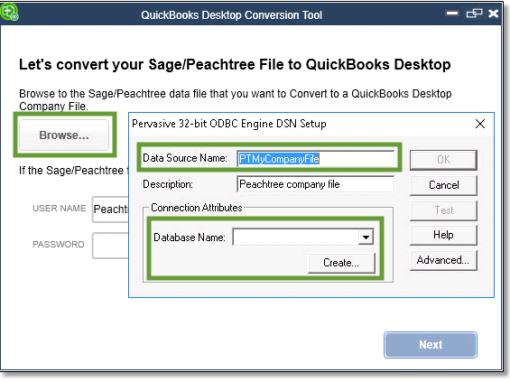The image size is (510, 382).
Task: Click the Pervasive 32-bit ODBC dialog title bar
Action: [x=300, y=124]
